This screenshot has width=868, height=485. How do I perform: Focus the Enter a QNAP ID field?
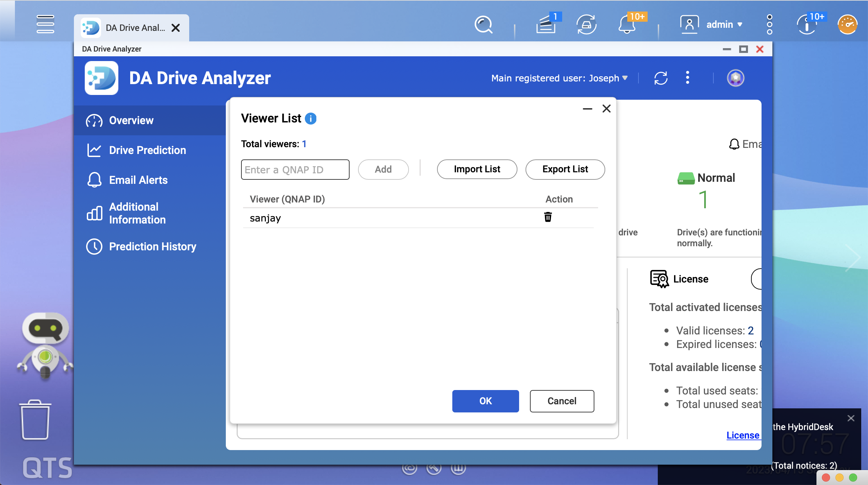pos(295,170)
